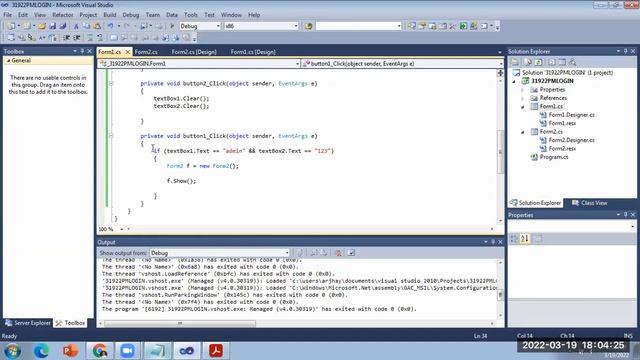Expand the References folder node
Screen dimensions: 640x360
click(x=522, y=98)
